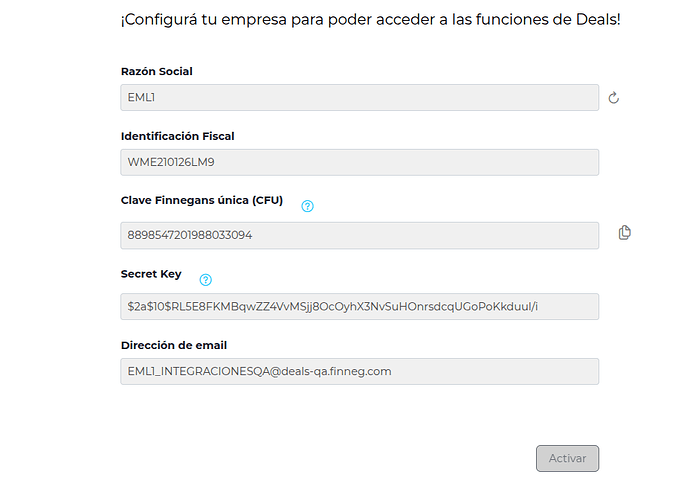The height and width of the screenshot is (488, 690).
Task: Click the refresh icon beside Razón Social
Action: click(x=614, y=98)
